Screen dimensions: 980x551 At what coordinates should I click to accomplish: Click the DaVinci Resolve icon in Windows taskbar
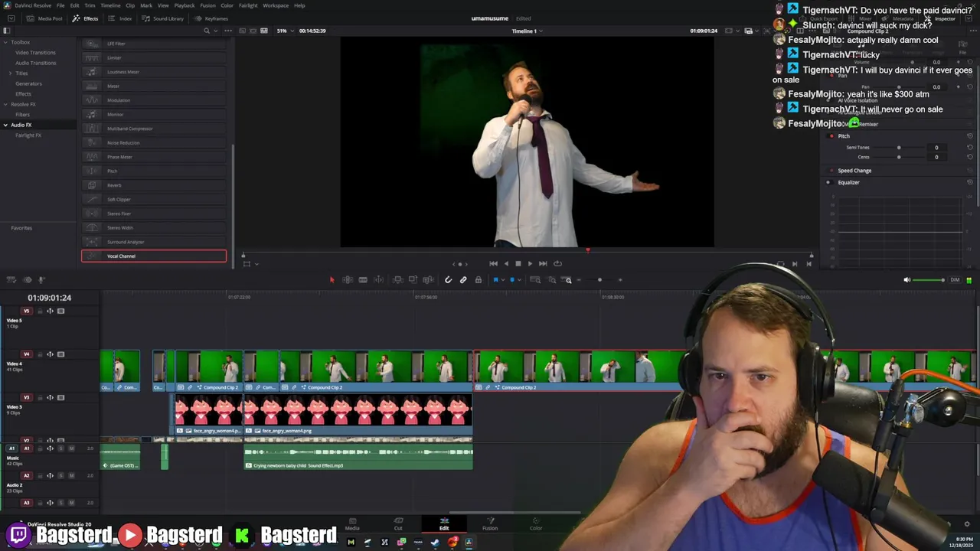pos(469,543)
